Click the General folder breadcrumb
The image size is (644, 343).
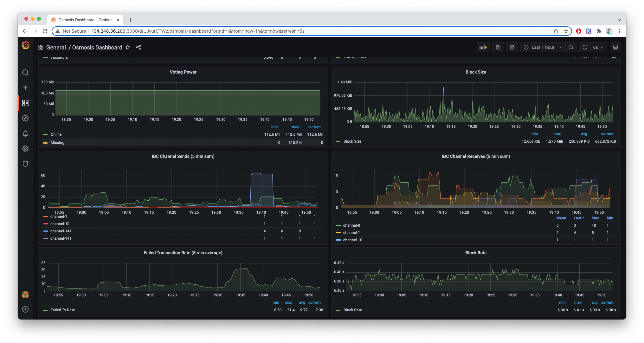click(x=56, y=47)
